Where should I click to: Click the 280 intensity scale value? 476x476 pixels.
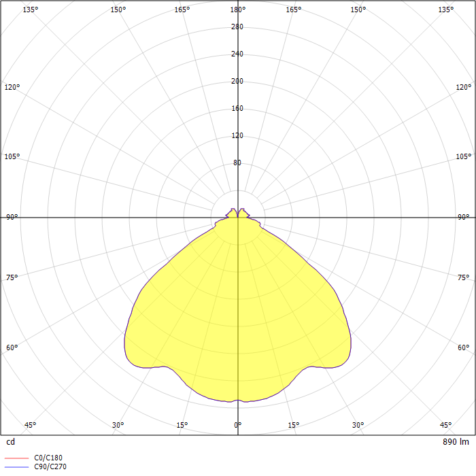(237, 27)
